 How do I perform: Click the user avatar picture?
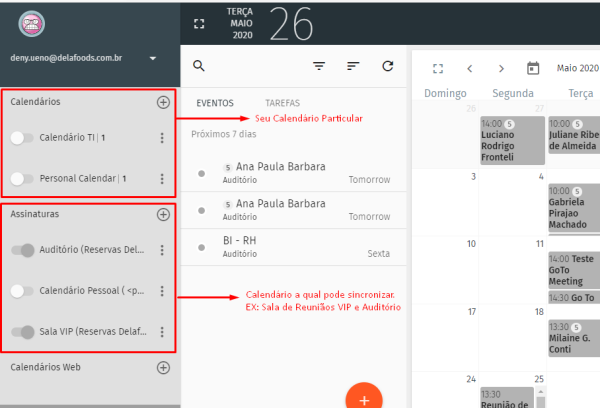point(33,23)
